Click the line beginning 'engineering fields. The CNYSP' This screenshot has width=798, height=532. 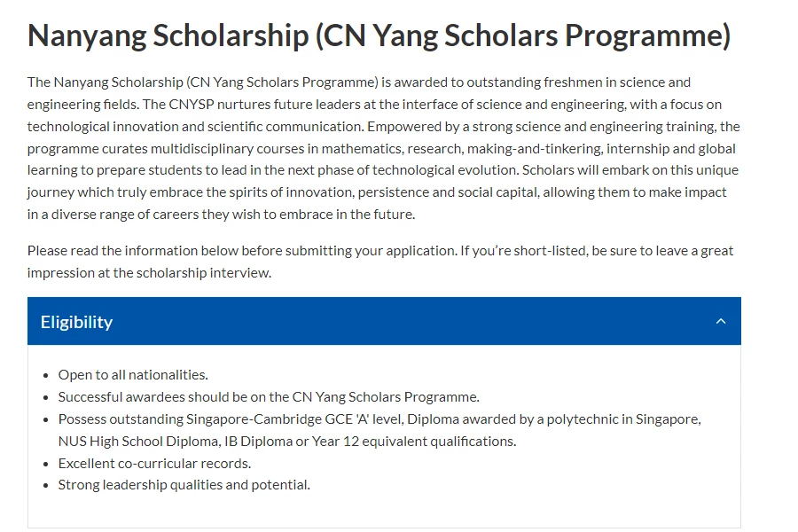coord(374,105)
